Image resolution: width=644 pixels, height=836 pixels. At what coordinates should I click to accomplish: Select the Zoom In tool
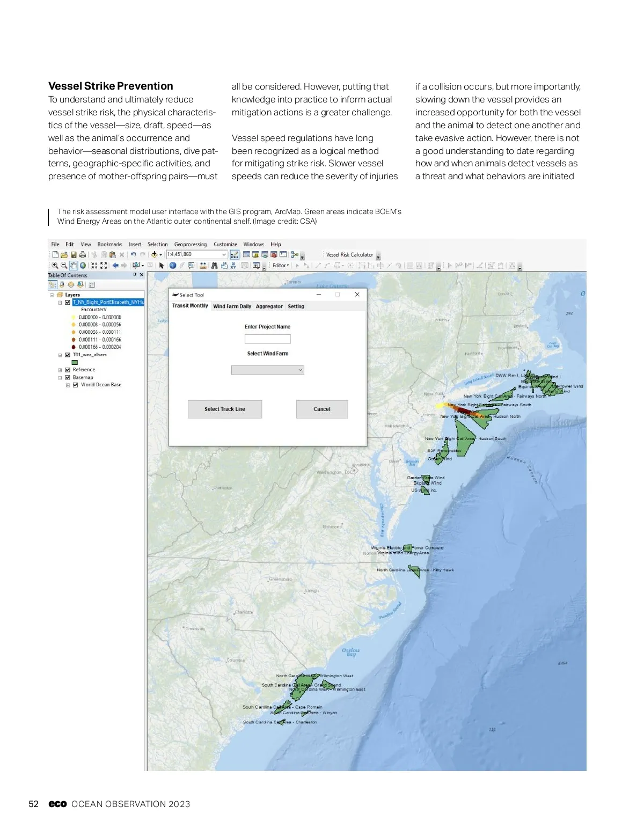[x=55, y=266]
